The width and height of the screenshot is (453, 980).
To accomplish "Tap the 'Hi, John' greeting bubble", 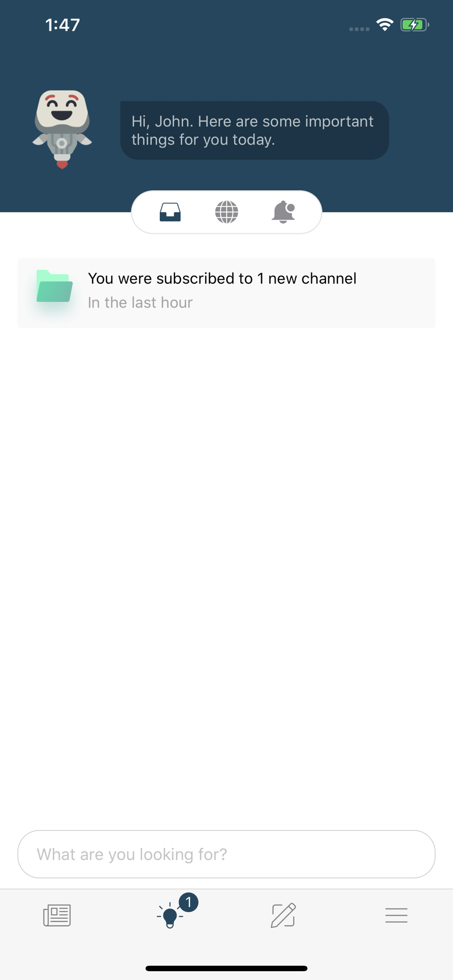I will click(x=255, y=130).
